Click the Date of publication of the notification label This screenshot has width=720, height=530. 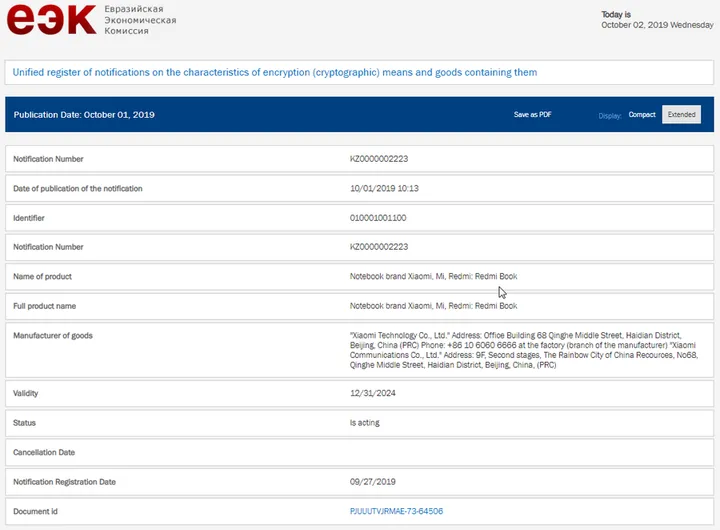pyautogui.click(x=78, y=188)
